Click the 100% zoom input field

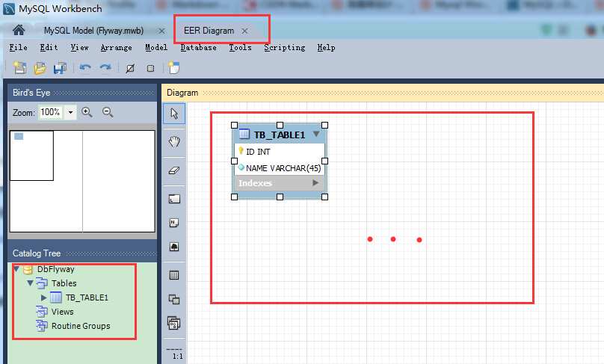pyautogui.click(x=51, y=112)
